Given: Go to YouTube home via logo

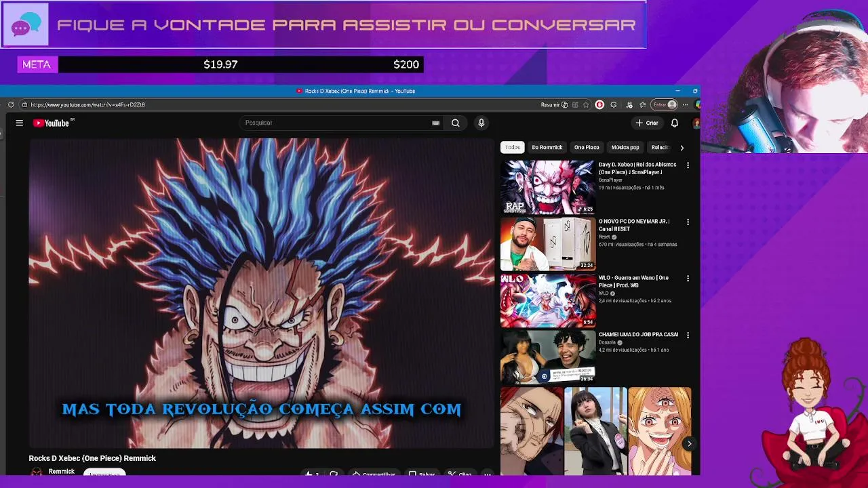Looking at the screenshot, I should pyautogui.click(x=54, y=123).
